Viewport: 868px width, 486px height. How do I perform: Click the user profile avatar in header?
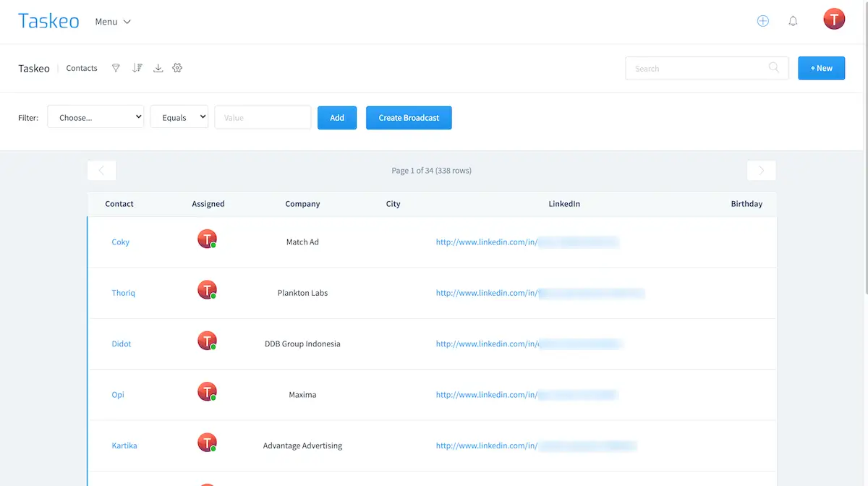point(834,20)
